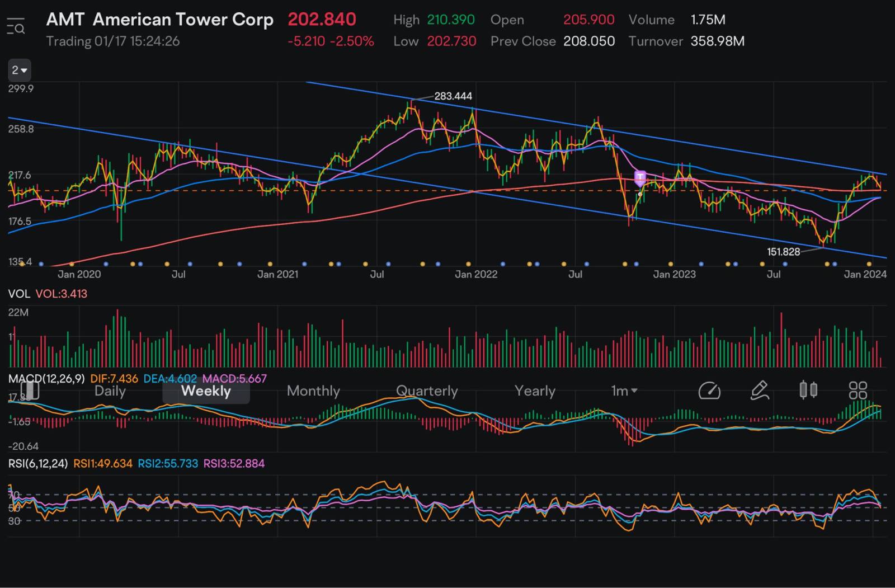Image resolution: width=895 pixels, height=588 pixels.
Task: Click the Jan 2022 date axis label
Action: click(x=476, y=274)
